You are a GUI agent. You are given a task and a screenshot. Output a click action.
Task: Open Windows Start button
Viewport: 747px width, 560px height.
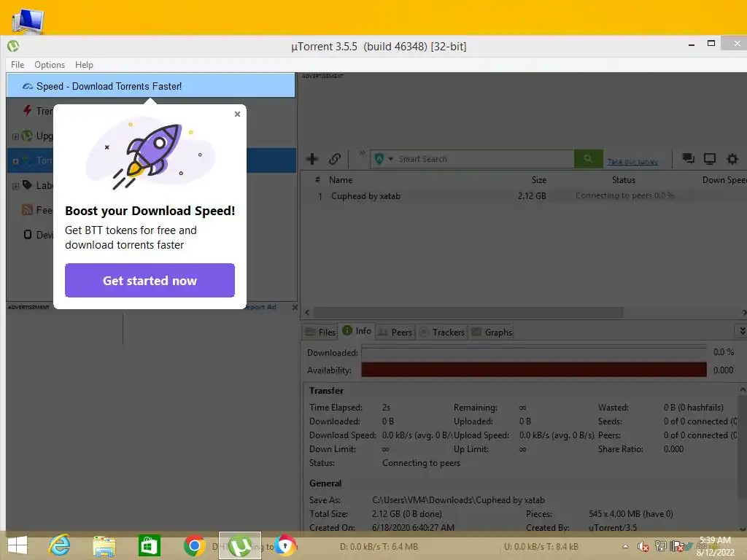tap(18, 545)
